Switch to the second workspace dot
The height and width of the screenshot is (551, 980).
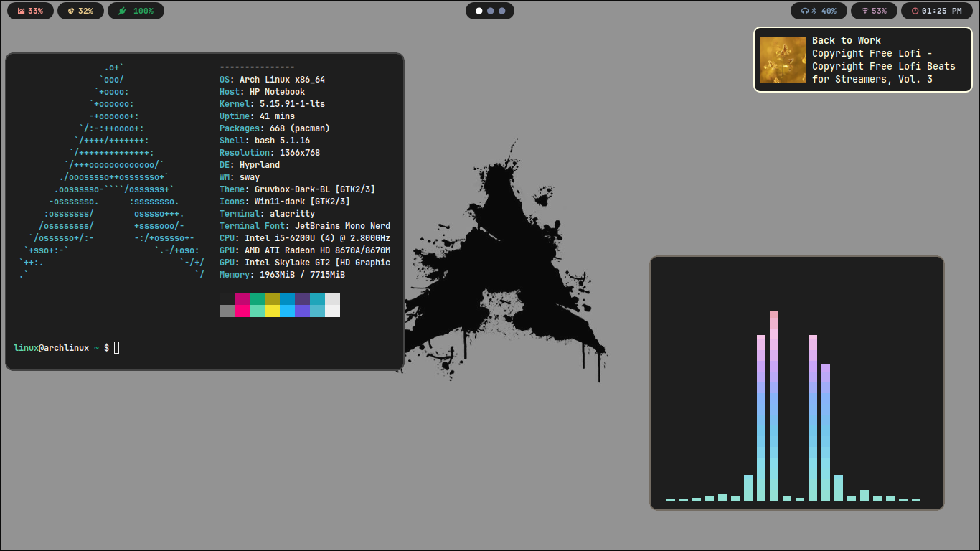[x=491, y=11]
